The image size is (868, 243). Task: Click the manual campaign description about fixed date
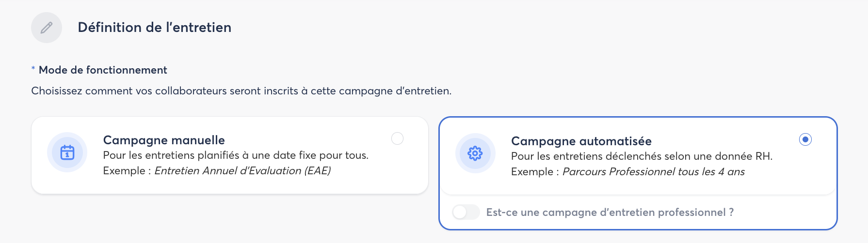236,155
